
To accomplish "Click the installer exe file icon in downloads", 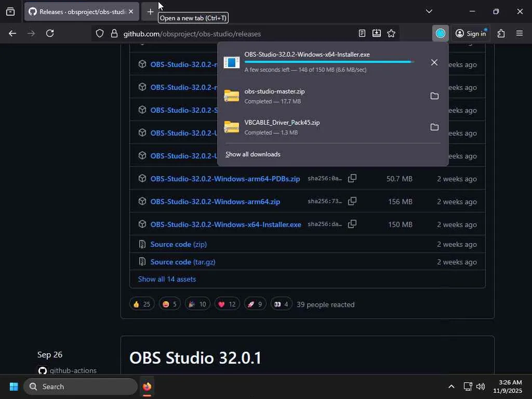I will click(231, 62).
